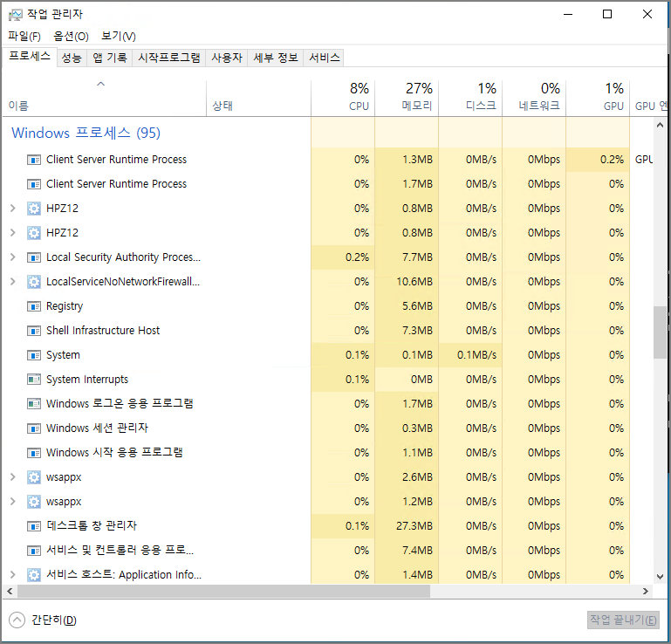
Task: Sort by the 네트워크 column header
Action: coord(534,99)
